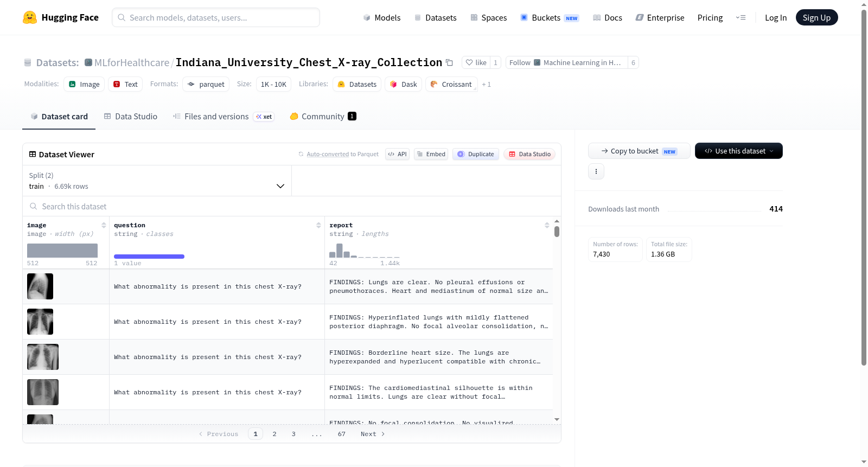The width and height of the screenshot is (868, 467).
Task: Switch to the Dataset card tab
Action: coord(59,117)
